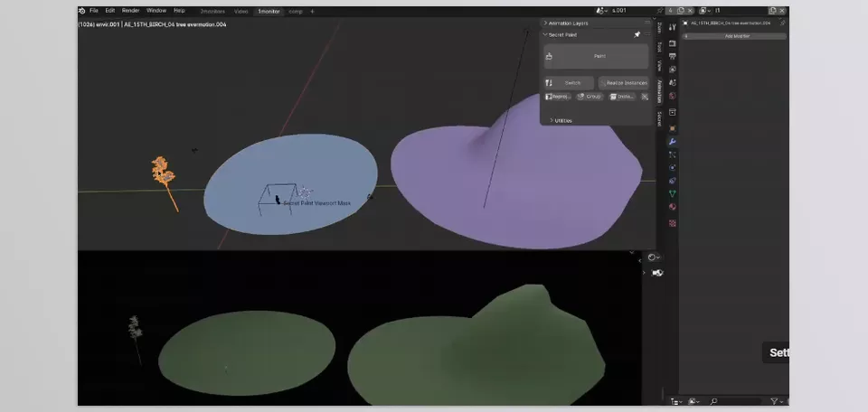Click the Delete button in Secret Paint
The width and height of the screenshot is (868, 412).
pyautogui.click(x=622, y=97)
